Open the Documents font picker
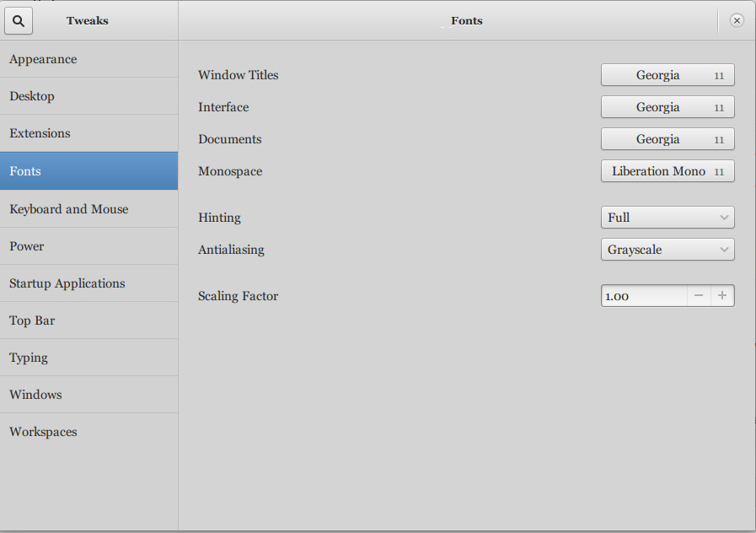756x533 pixels. [668, 138]
